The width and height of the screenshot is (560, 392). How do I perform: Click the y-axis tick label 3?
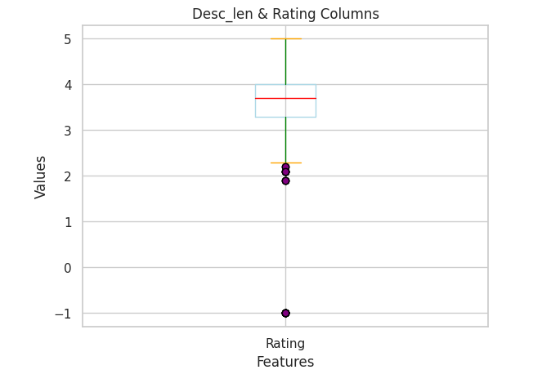(68, 131)
